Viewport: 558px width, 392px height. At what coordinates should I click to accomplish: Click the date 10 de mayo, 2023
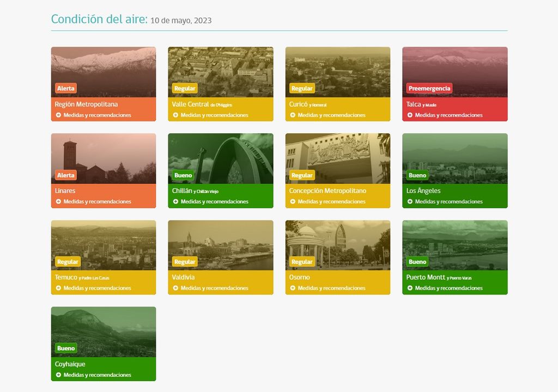(x=181, y=21)
